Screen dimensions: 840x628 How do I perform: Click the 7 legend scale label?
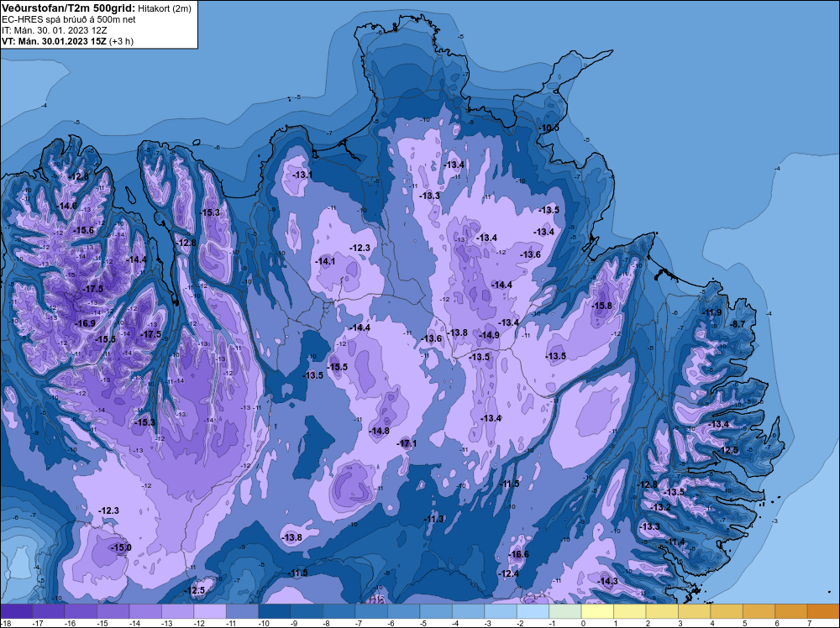click(x=809, y=623)
